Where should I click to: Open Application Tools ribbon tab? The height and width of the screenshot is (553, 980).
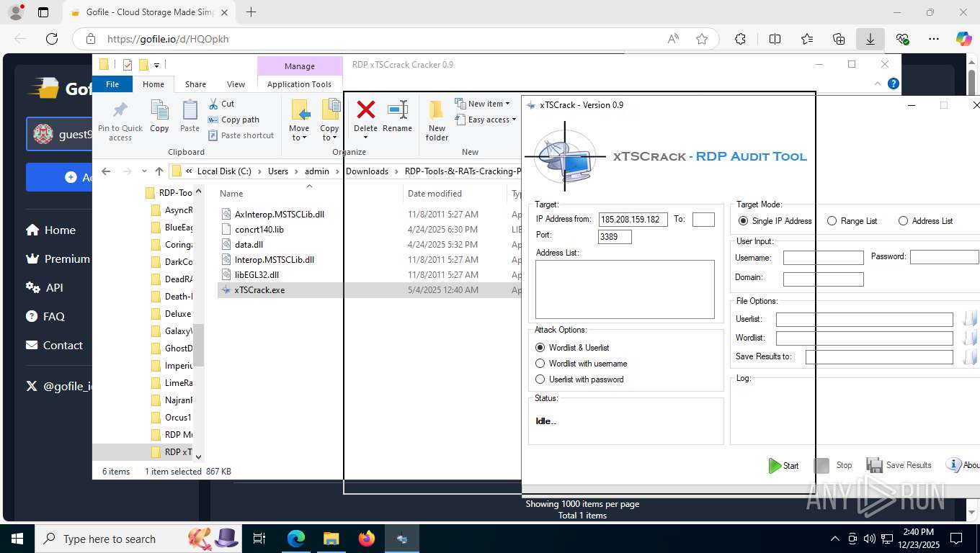[299, 84]
